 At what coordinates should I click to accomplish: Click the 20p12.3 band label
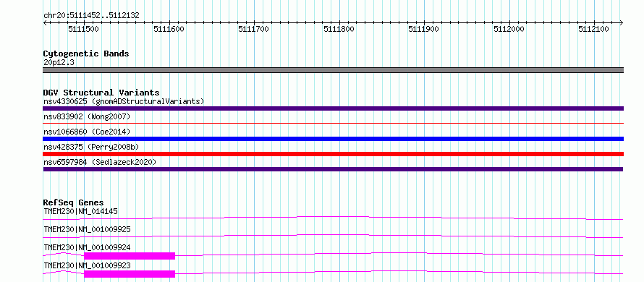pos(59,63)
